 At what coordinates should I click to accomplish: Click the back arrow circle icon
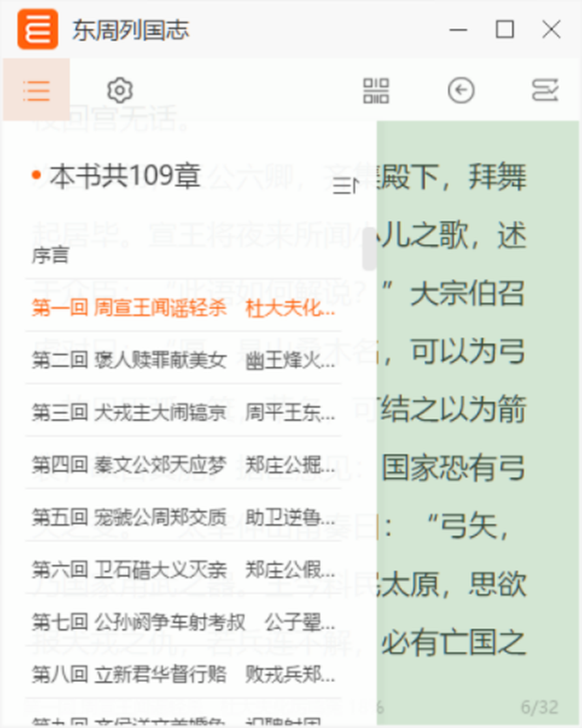pos(461,90)
